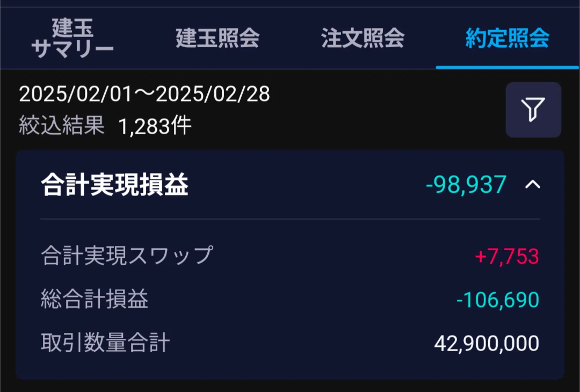Tap the -98,937 realized loss value

[x=466, y=184]
